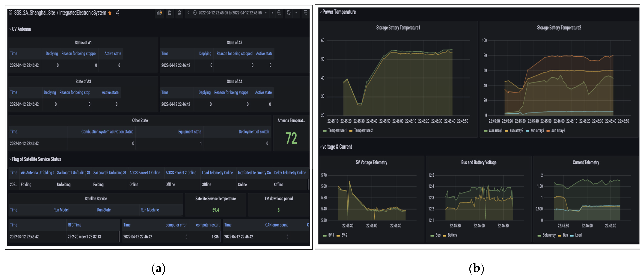Open the dashboard grid menu icon
Screen dimensions: 644x279
[x=10, y=13]
